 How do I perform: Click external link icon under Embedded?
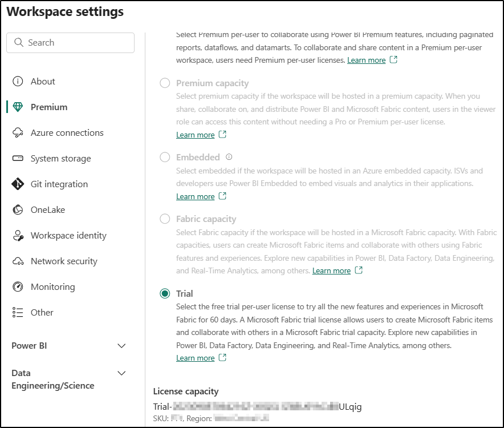point(222,196)
